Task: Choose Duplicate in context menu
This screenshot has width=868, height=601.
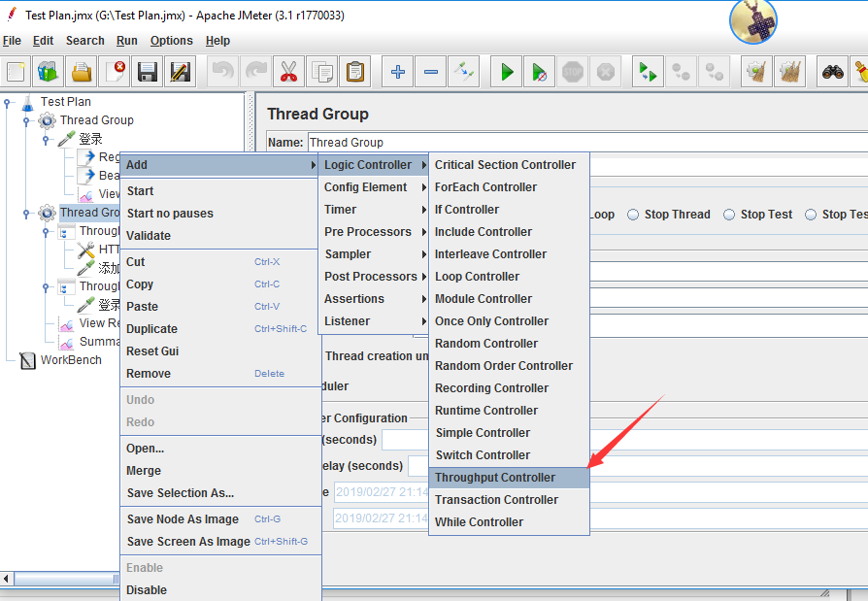Action: pyautogui.click(x=220, y=329)
